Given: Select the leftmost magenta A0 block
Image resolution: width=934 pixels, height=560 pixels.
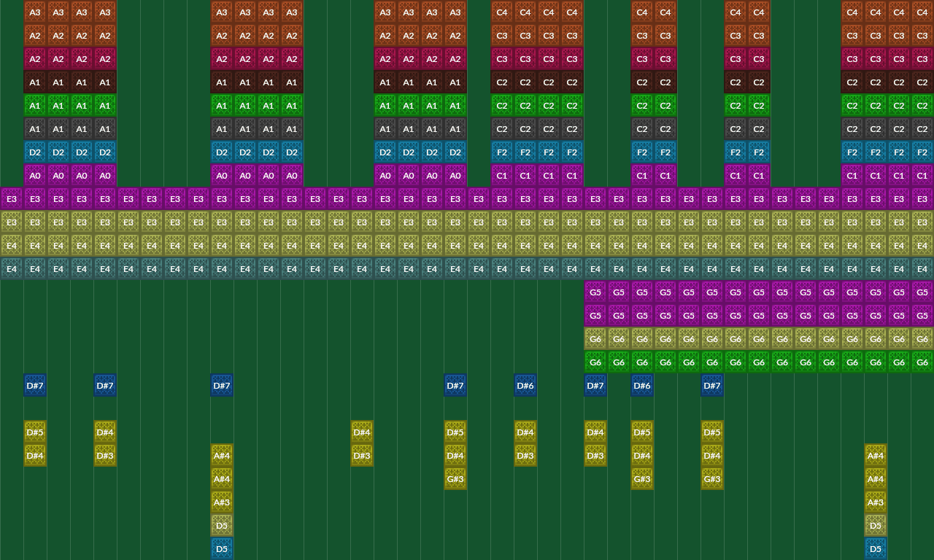Looking at the screenshot, I should (35, 176).
